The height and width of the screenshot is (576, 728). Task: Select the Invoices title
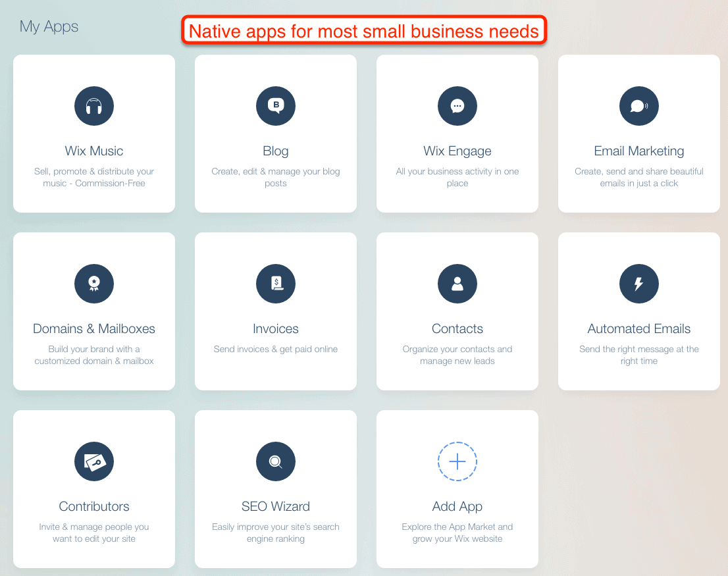point(276,328)
